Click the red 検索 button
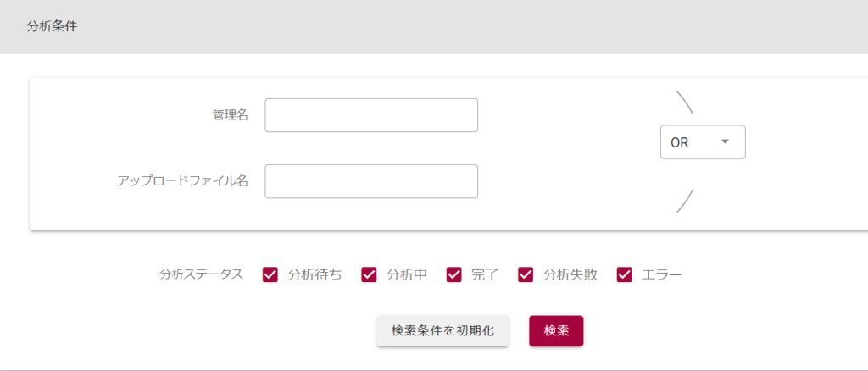This screenshot has height=371, width=868. point(556,330)
